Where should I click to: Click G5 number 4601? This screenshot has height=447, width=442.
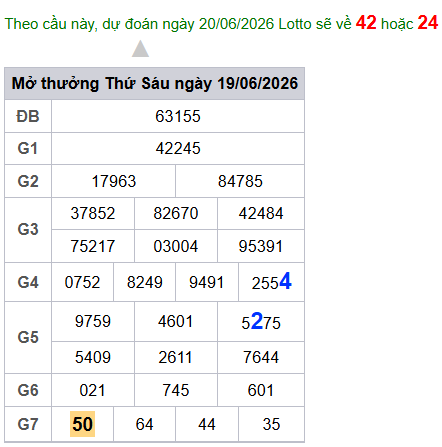pos(175,322)
